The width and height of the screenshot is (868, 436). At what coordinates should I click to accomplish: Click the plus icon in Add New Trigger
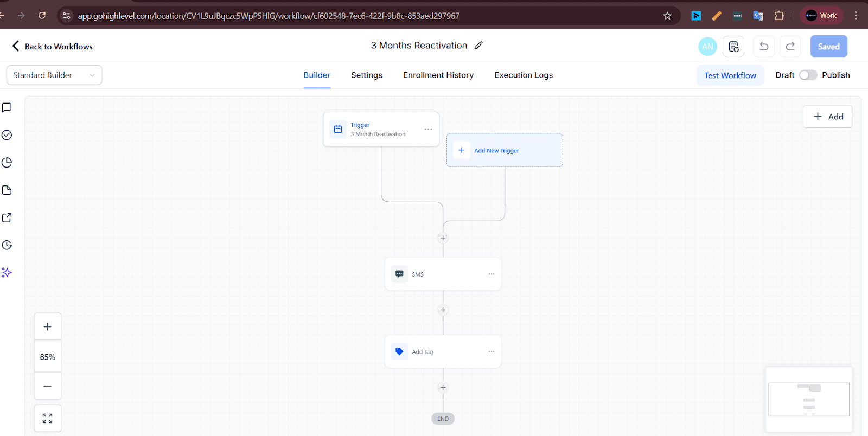(462, 150)
